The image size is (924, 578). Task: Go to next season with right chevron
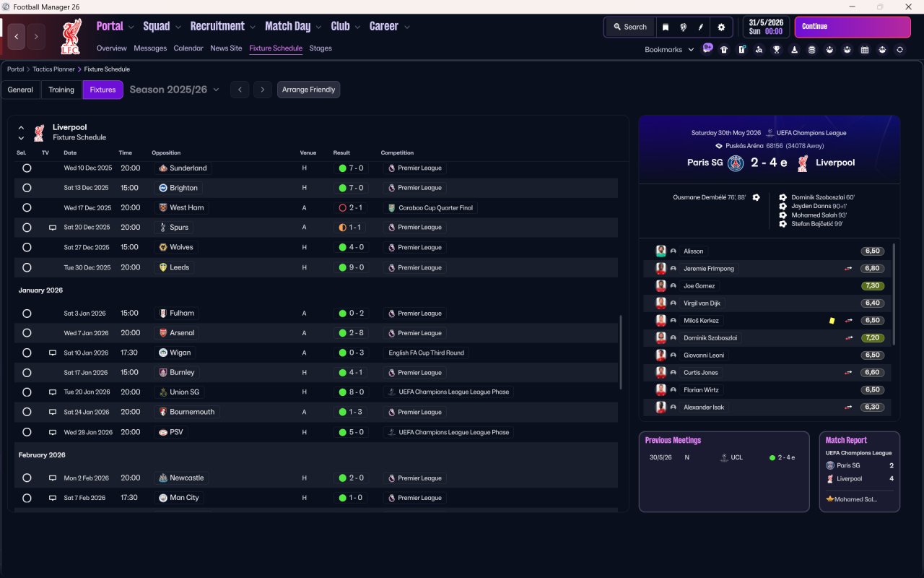pos(263,90)
